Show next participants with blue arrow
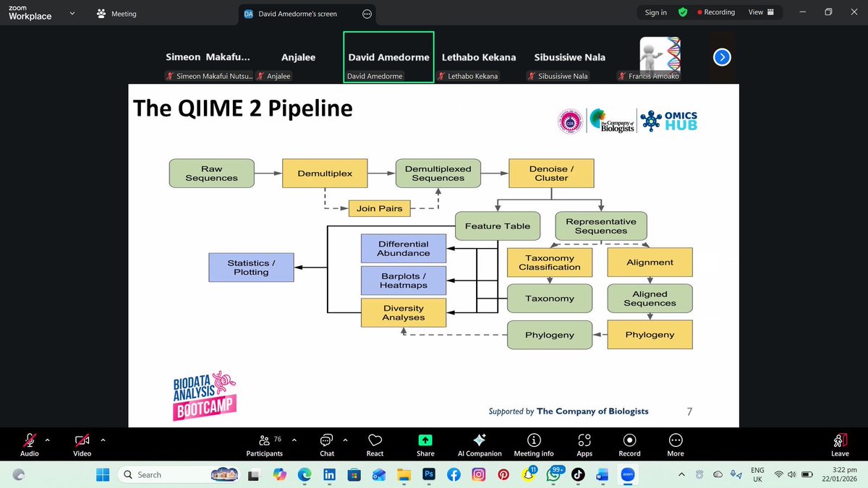The width and height of the screenshot is (868, 488). (x=722, y=57)
